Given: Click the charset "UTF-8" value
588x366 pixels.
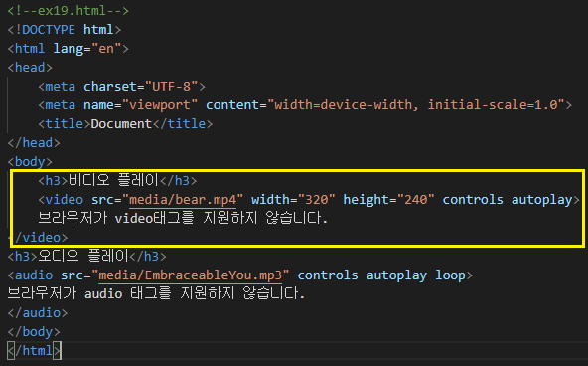Looking at the screenshot, I should [x=172, y=87].
